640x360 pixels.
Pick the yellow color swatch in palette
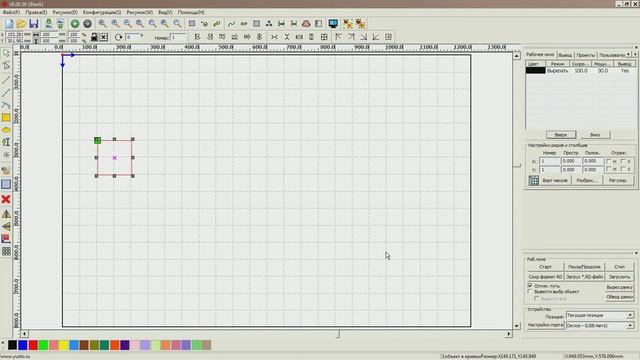coord(64,345)
